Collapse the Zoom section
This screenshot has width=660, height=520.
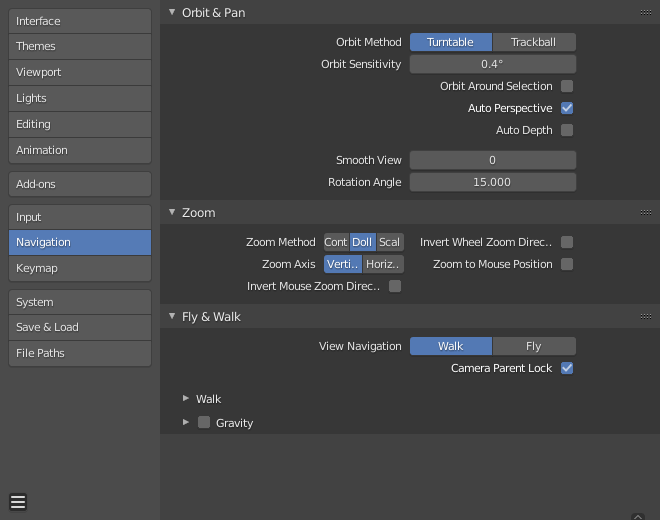pyautogui.click(x=172, y=212)
